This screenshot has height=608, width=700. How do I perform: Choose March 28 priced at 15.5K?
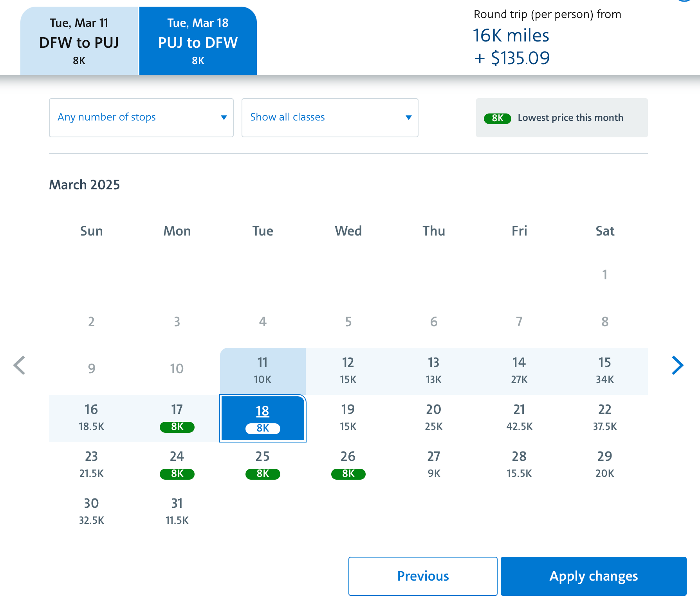coord(519,465)
